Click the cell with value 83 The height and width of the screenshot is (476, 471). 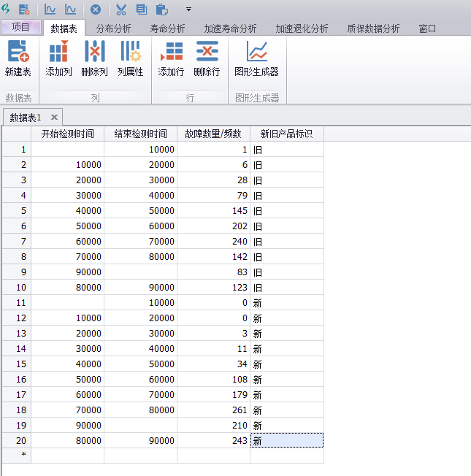[x=213, y=272]
